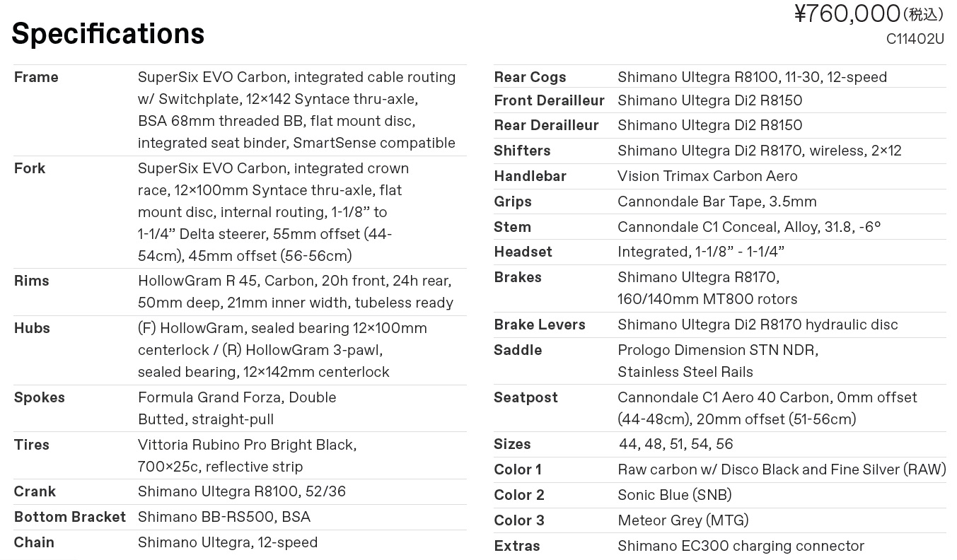The width and height of the screenshot is (957, 560).
Task: Click the C11402U model code
Action: coord(915,40)
